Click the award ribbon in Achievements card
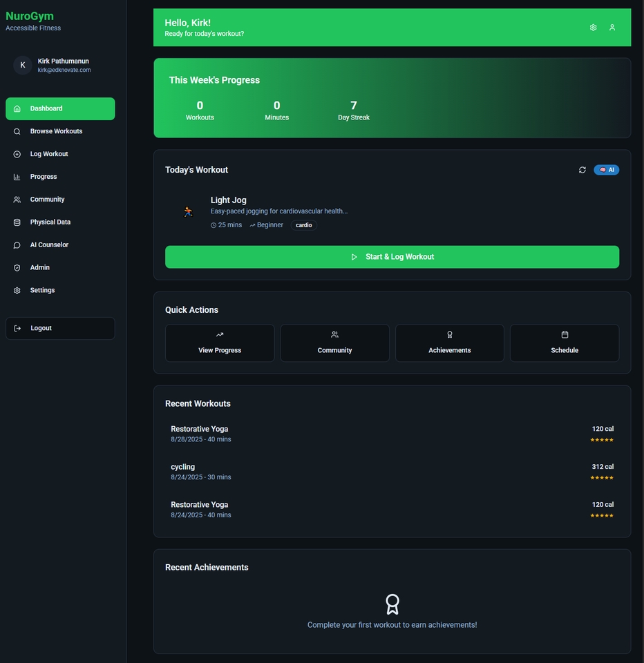The image size is (644, 663). click(x=450, y=335)
